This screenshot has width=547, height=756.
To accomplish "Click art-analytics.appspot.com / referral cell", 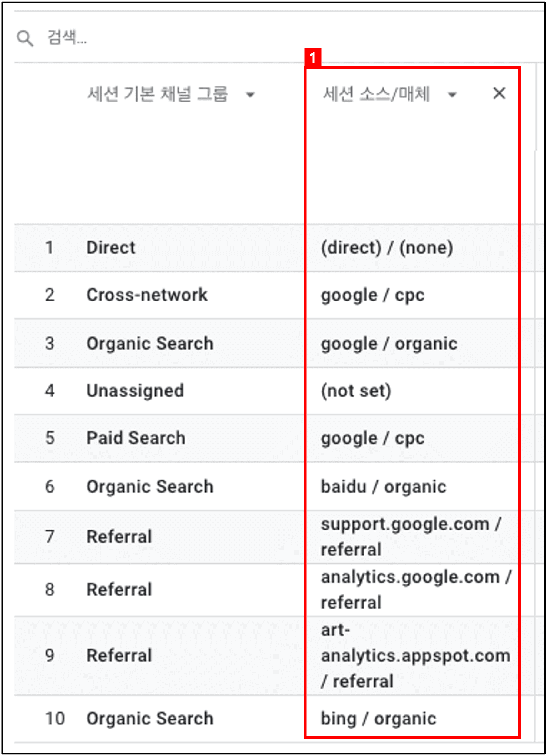I will [416, 656].
